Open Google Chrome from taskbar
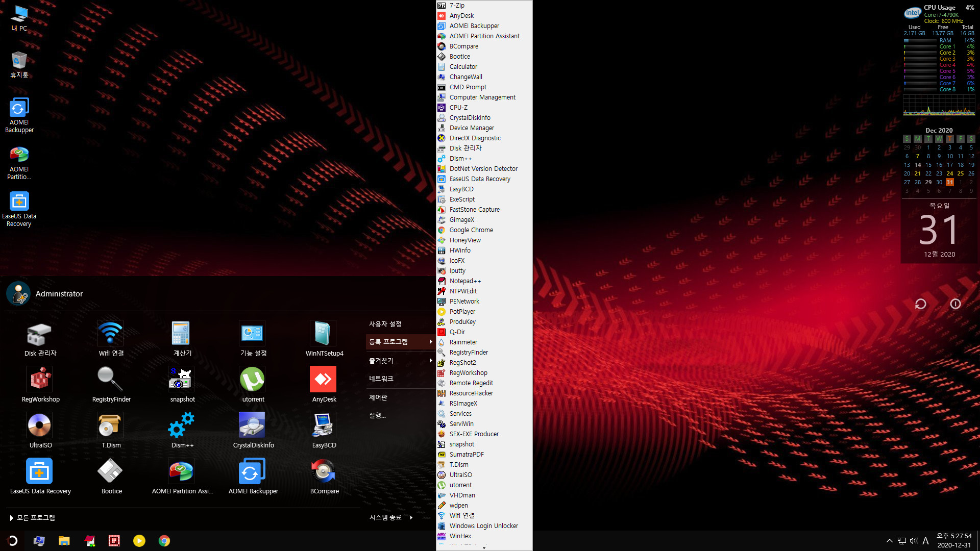This screenshot has width=980, height=551. pyautogui.click(x=164, y=541)
